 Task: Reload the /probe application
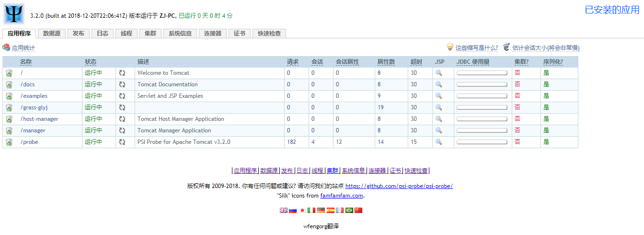pyautogui.click(x=122, y=142)
